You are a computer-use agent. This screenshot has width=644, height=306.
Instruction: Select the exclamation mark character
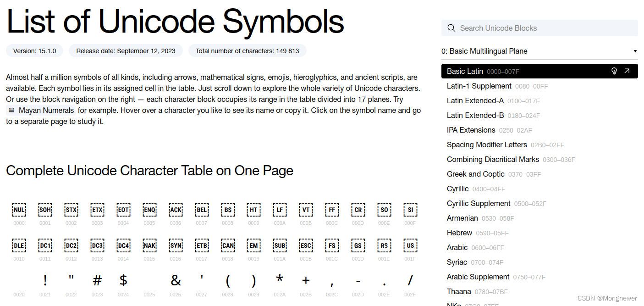pos(45,280)
